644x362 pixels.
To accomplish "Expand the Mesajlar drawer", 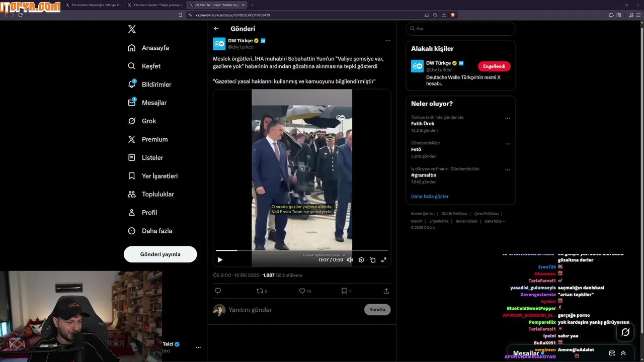I will (x=623, y=353).
